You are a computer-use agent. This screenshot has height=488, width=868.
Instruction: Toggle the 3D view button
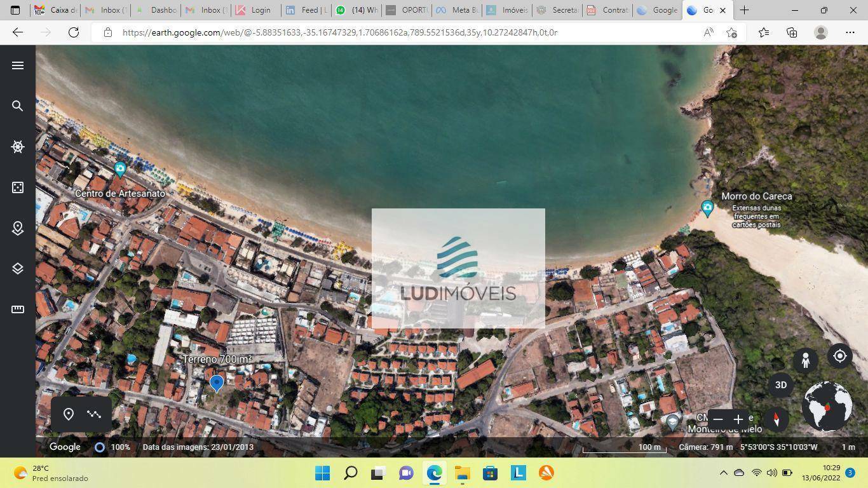tap(781, 385)
